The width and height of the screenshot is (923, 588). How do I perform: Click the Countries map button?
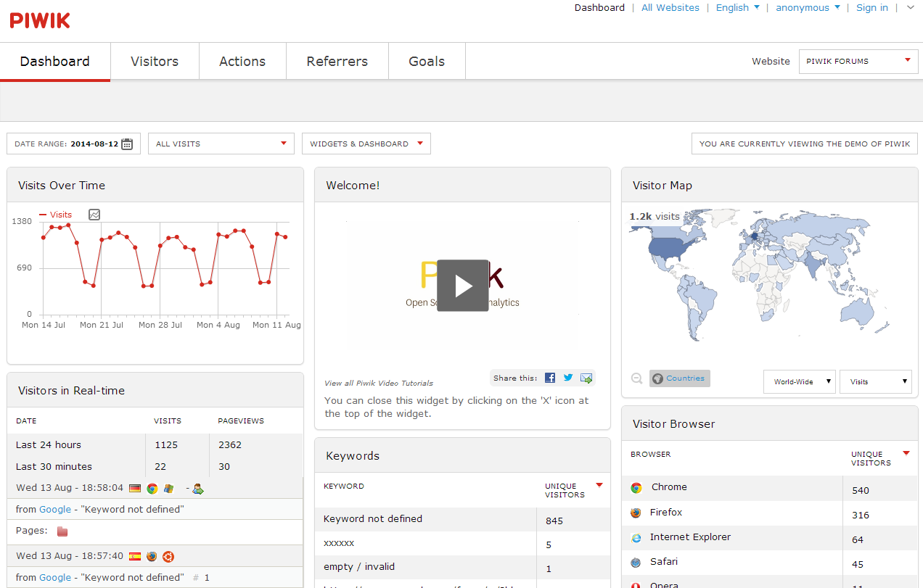(x=680, y=378)
